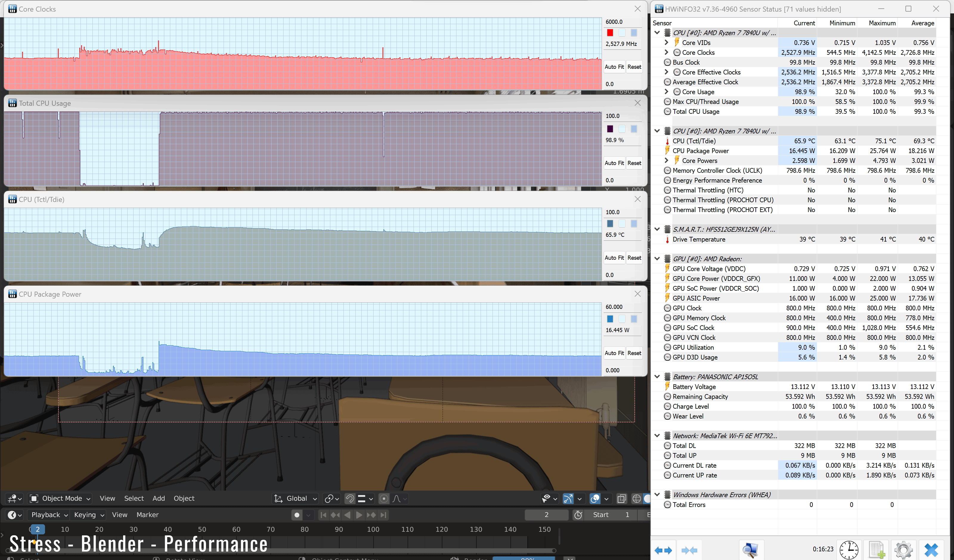Expand the Core Clocks row
Image resolution: width=954 pixels, height=560 pixels.
pyautogui.click(x=666, y=52)
